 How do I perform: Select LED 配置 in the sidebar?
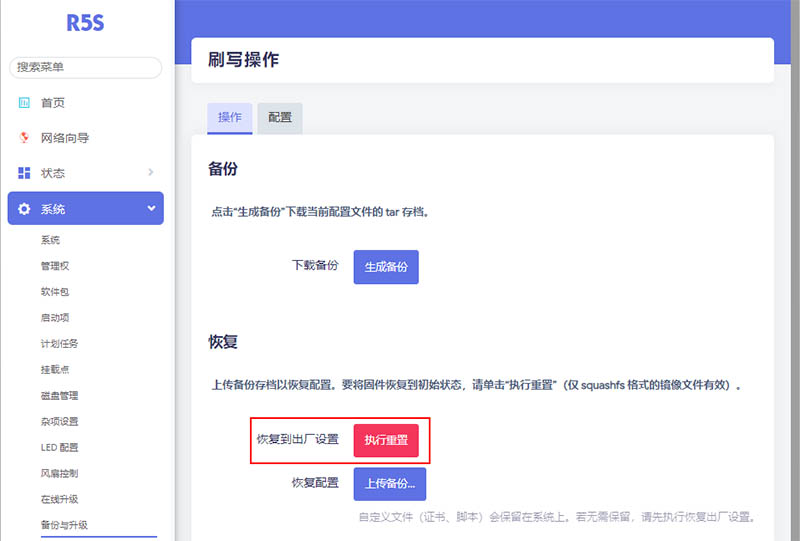click(59, 448)
